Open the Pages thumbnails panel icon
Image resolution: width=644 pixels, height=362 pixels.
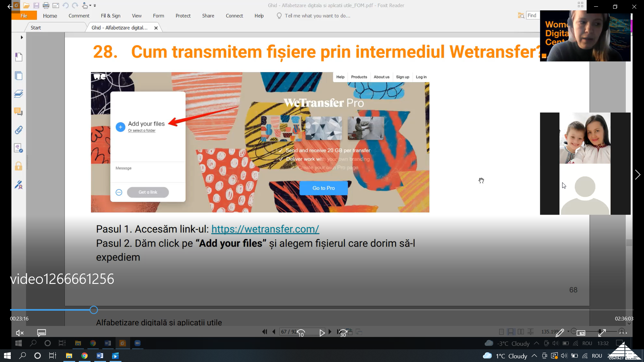18,76
